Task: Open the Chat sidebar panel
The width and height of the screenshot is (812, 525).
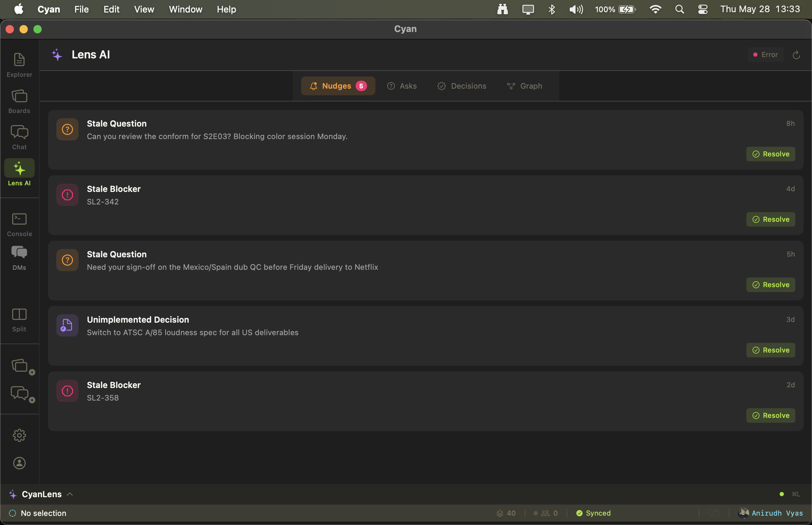Action: click(19, 137)
